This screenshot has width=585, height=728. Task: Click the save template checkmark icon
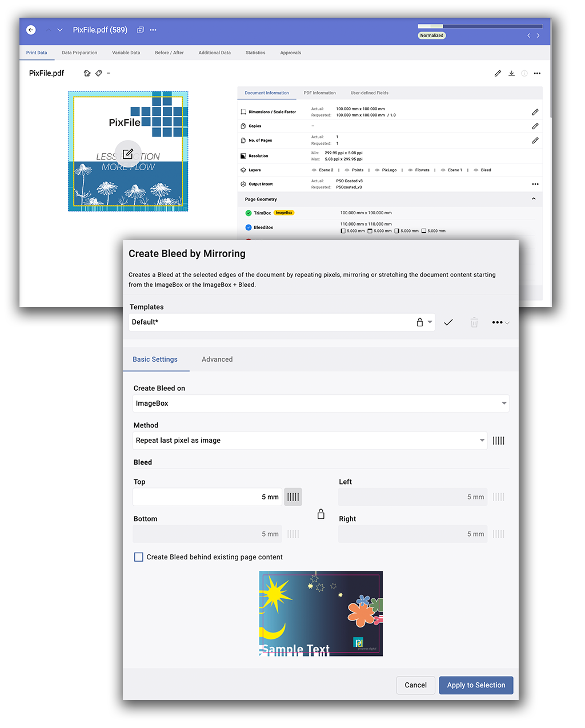pyautogui.click(x=448, y=322)
